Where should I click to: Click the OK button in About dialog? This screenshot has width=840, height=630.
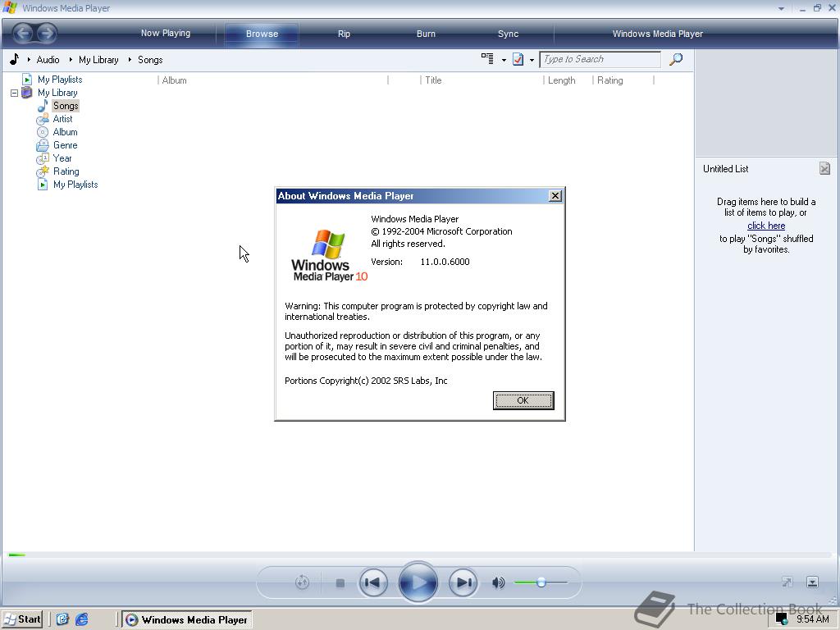click(x=523, y=400)
